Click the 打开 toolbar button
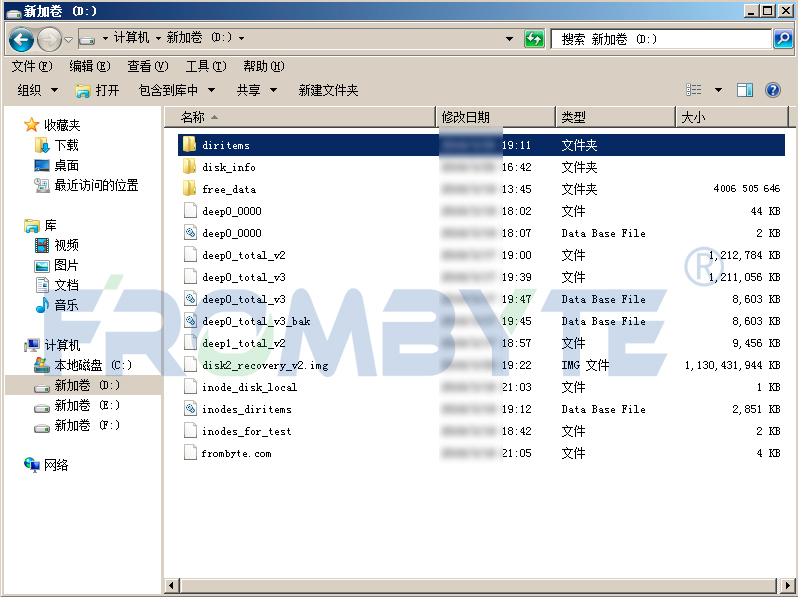Screen dimensions: 799x597 coord(97,90)
